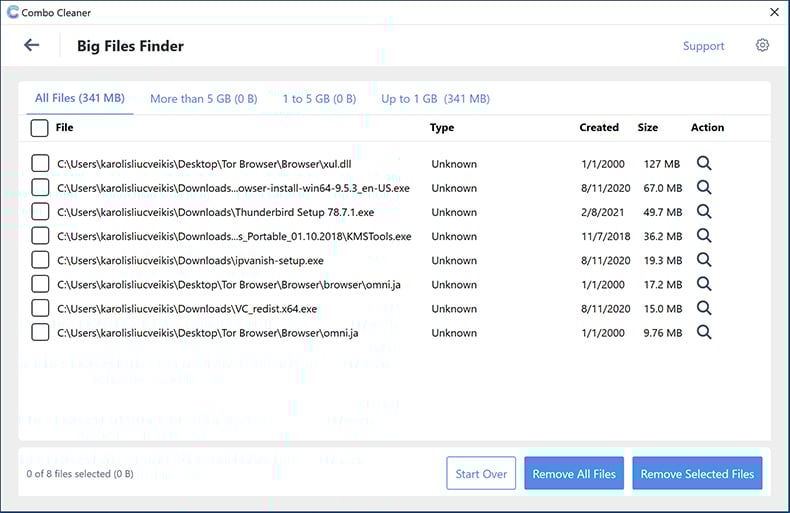Click magnifier for VC_redist.x64.exe row
The image size is (790, 513).
pyautogui.click(x=704, y=308)
